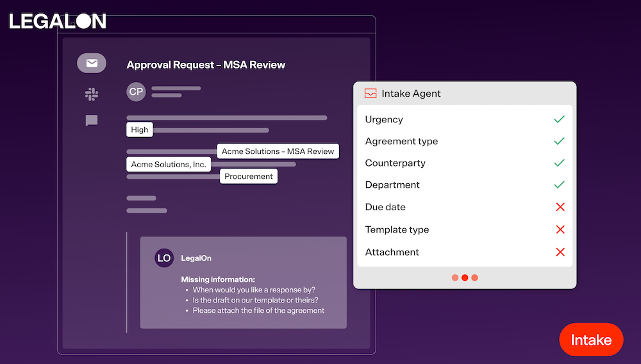Select the Acme Solutions – MSA Review tag
This screenshot has width=641, height=364.
(278, 151)
